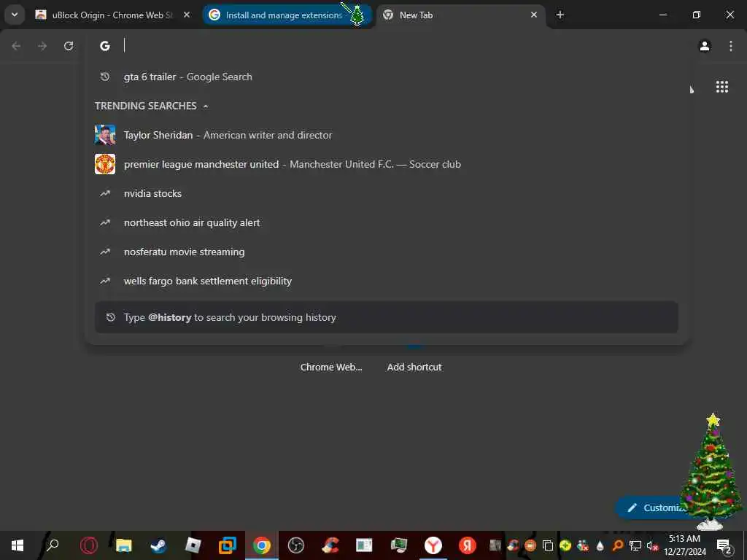Close the uBlock Origin tab
Image resolution: width=747 pixels, height=560 pixels.
pos(187,15)
